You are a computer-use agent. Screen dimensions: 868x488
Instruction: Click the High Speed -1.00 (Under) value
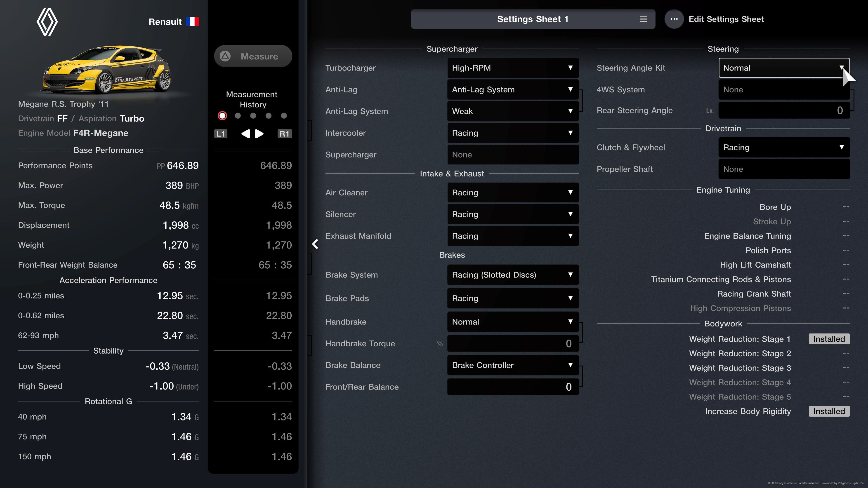(174, 386)
